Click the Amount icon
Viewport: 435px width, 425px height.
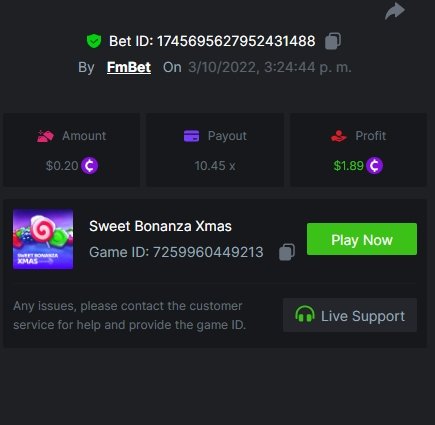(x=45, y=136)
